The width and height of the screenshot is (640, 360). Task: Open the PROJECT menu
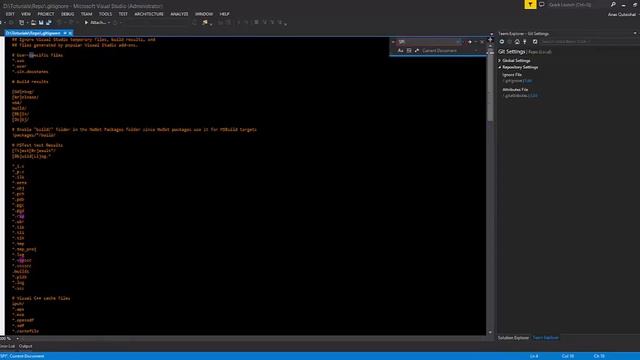coord(46,14)
